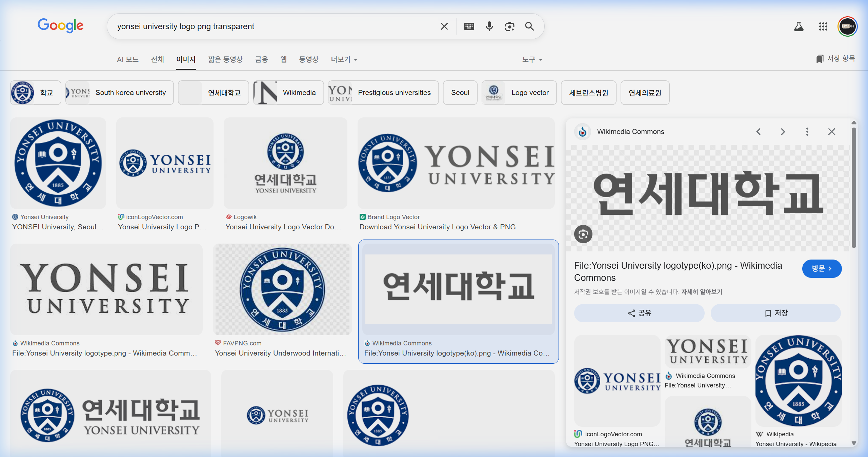Open large preview image of 연세대학교 logotype
Viewport: 868px width, 457px height.
pos(708,198)
